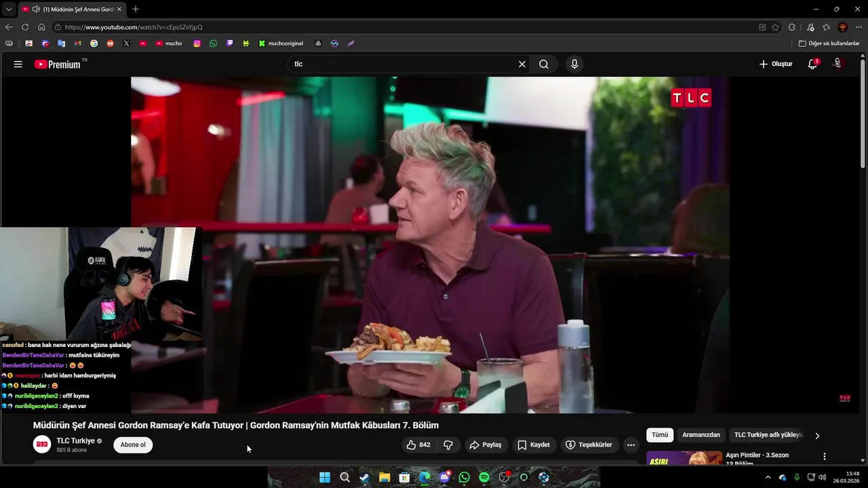Open Aşırı Pintiler recommended video thumbnail

pyautogui.click(x=684, y=459)
